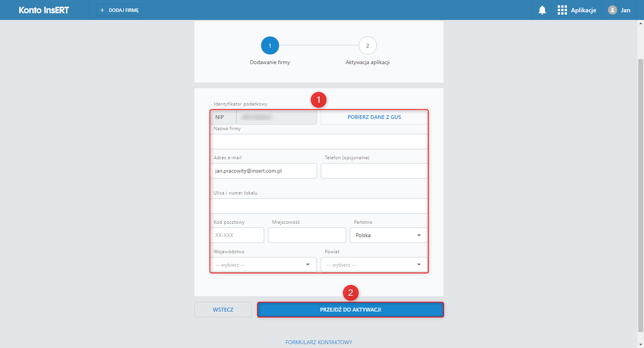Image resolution: width=644 pixels, height=348 pixels.
Task: Focus the NIP number field
Action: pos(276,117)
